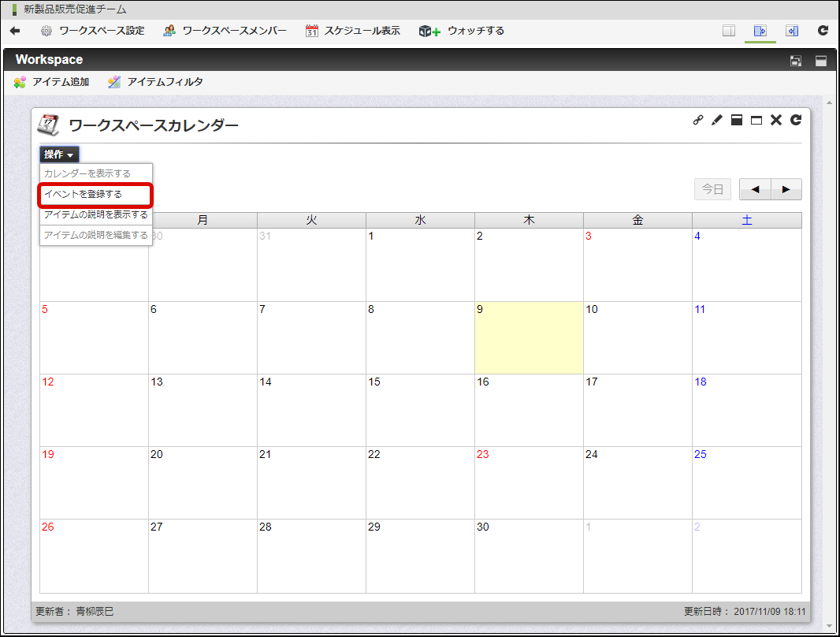Image resolution: width=840 pixels, height=637 pixels.
Task: Click the スケジュール表示 calendar icon
Action: pyautogui.click(x=312, y=31)
